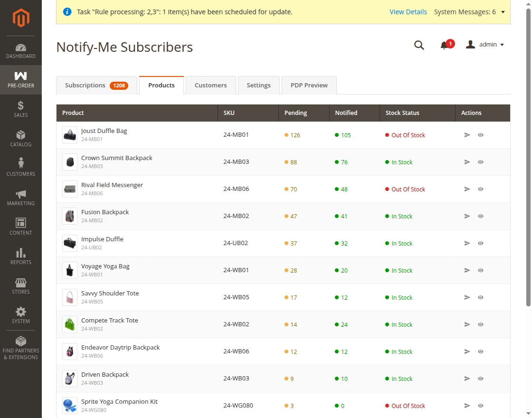
Task: Click the pending count 126
Action: tap(292, 135)
